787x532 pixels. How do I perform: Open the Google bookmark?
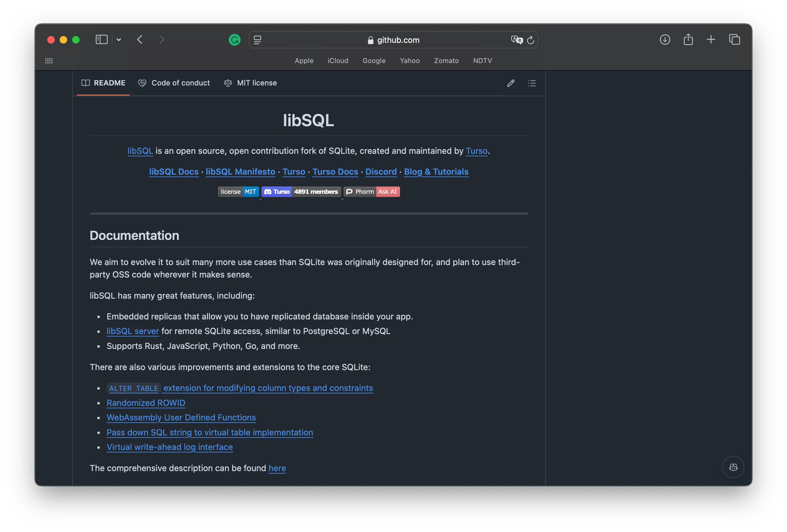(374, 61)
